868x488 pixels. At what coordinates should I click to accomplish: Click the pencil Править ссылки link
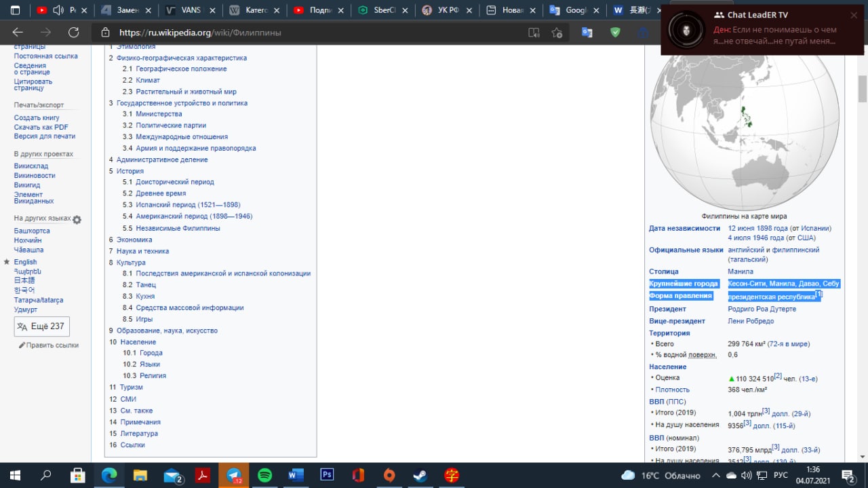click(49, 345)
